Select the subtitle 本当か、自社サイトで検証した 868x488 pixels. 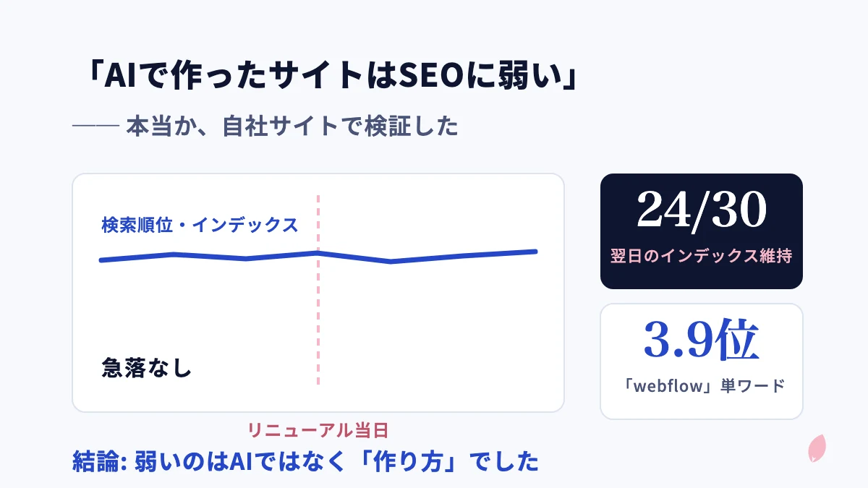point(292,127)
